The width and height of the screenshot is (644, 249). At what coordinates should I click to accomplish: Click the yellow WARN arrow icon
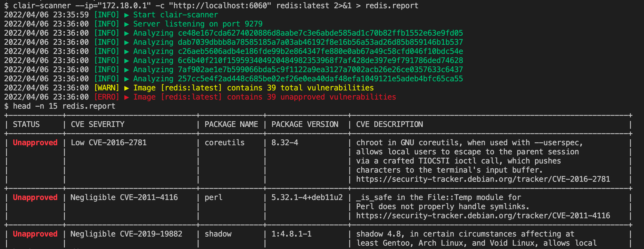point(126,88)
